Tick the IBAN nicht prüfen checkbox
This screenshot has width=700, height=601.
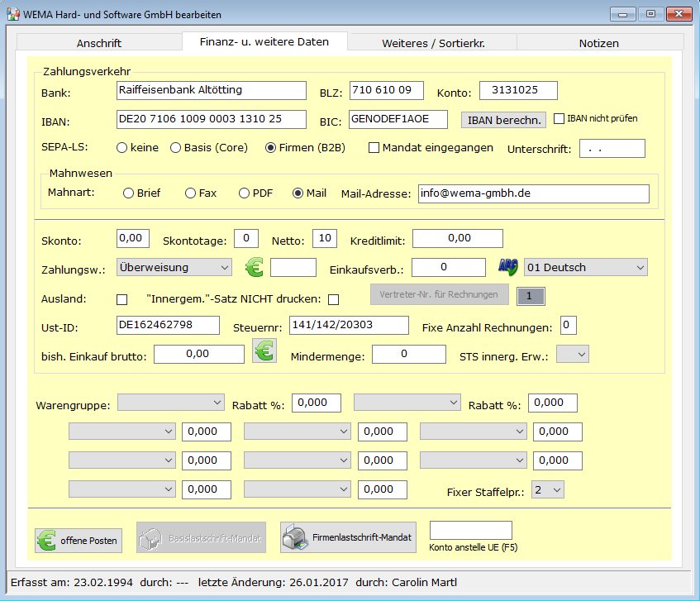pos(559,118)
